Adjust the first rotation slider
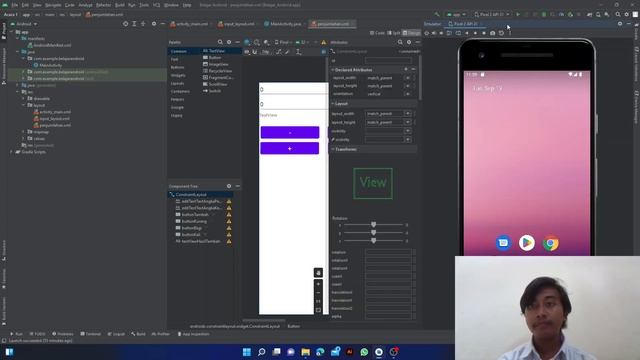The height and width of the screenshot is (360, 640). [x=373, y=225]
